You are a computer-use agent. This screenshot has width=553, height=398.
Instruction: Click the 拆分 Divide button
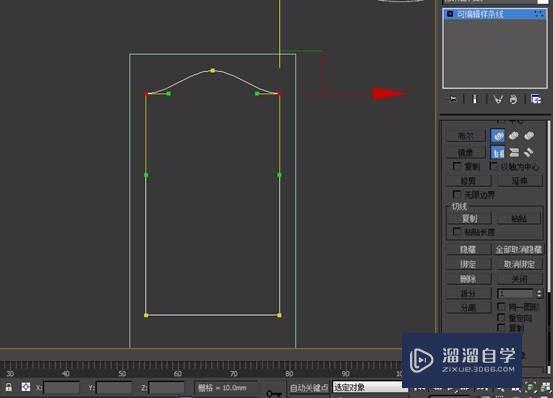coord(468,293)
